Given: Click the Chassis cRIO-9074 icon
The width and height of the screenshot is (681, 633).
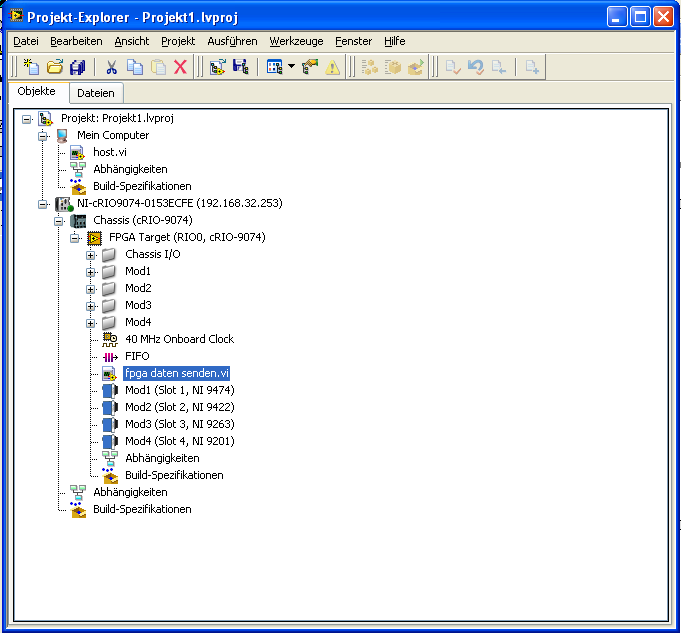Looking at the screenshot, I should (x=78, y=221).
